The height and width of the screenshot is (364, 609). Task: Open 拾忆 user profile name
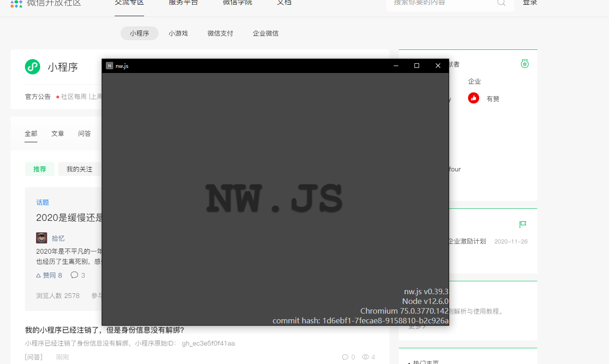click(x=58, y=238)
